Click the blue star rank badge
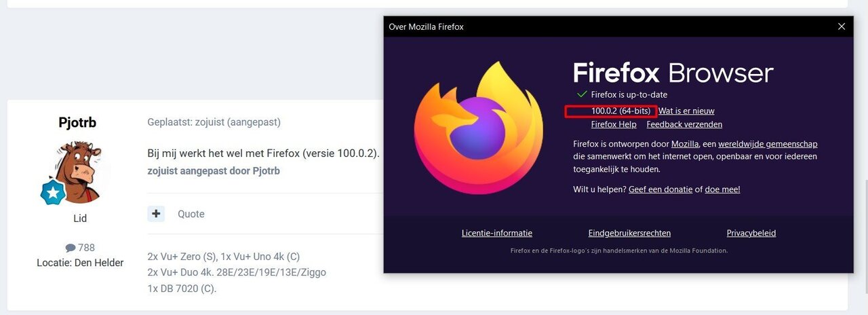 [52, 193]
